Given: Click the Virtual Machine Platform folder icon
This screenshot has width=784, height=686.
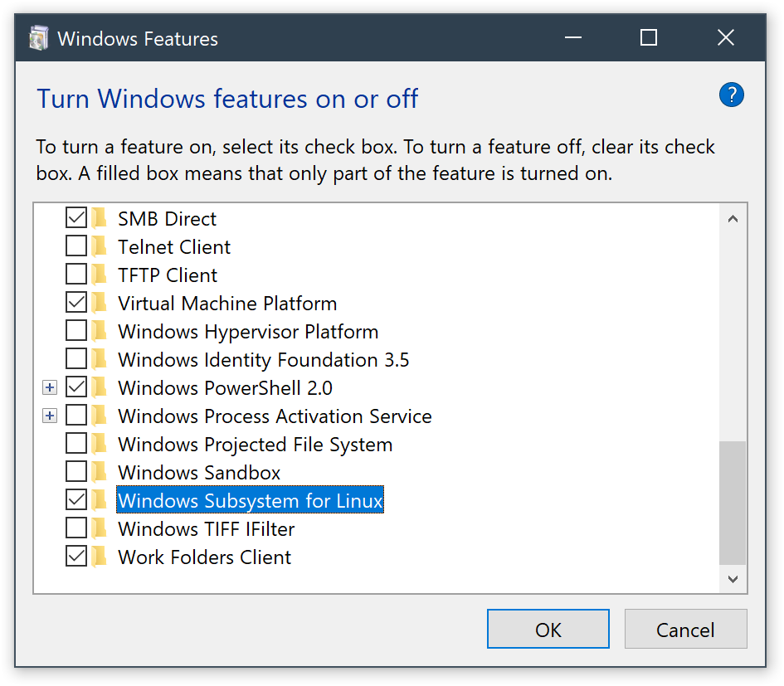Looking at the screenshot, I should [x=100, y=303].
